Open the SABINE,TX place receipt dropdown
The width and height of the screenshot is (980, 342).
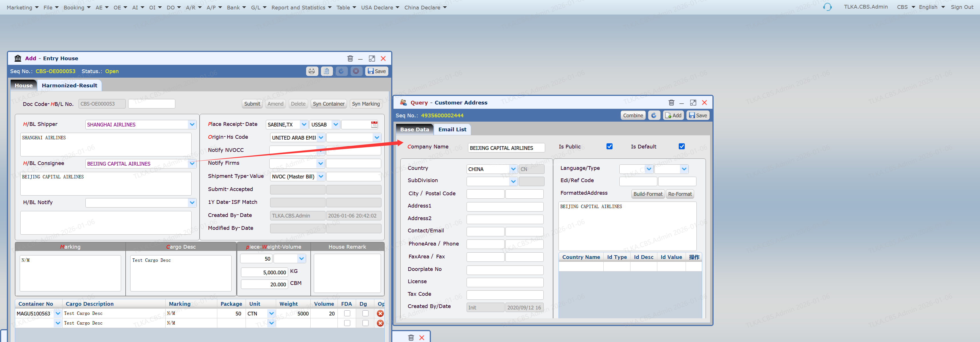point(304,124)
